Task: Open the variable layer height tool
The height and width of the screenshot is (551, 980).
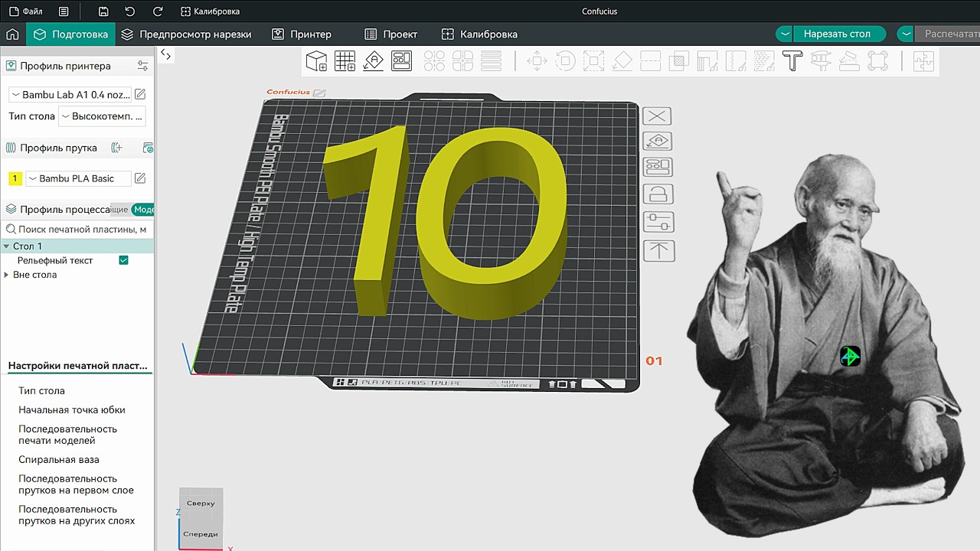Action: tap(491, 61)
